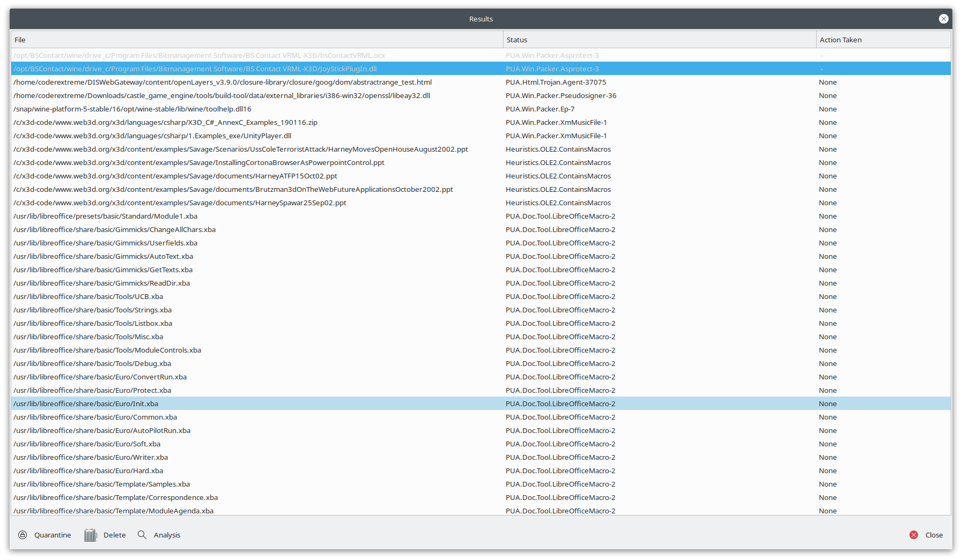962x560 pixels.
Task: Select the libeay32.dll result row
Action: click(x=221, y=95)
